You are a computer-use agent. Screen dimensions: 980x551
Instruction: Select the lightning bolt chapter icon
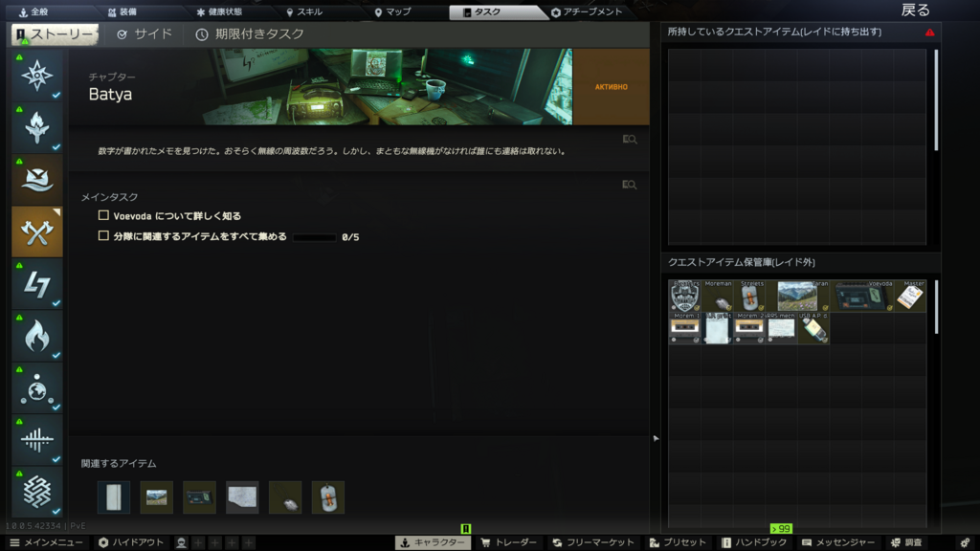(37, 283)
